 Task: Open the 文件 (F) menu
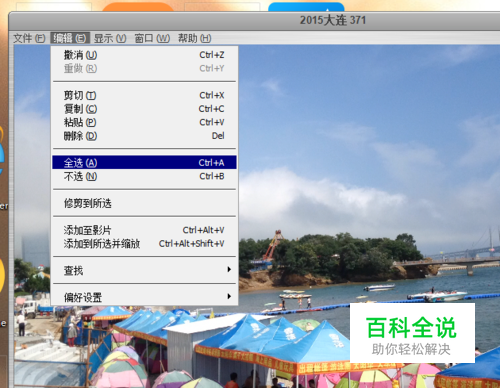point(29,38)
